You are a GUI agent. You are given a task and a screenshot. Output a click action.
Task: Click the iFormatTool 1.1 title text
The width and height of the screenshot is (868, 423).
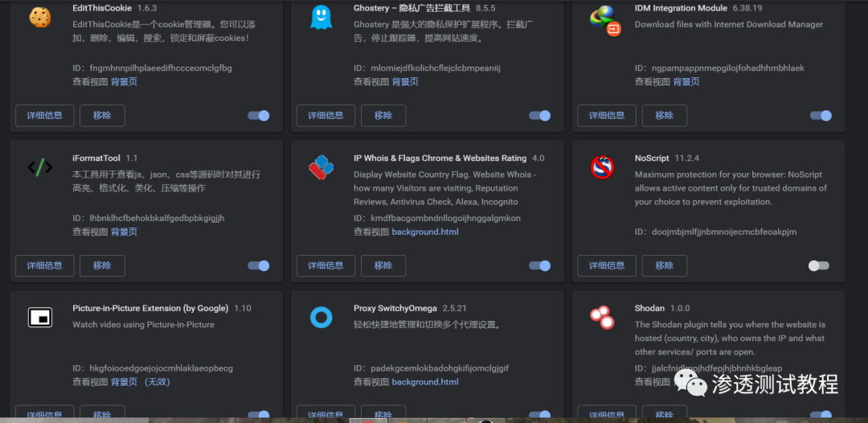point(104,158)
